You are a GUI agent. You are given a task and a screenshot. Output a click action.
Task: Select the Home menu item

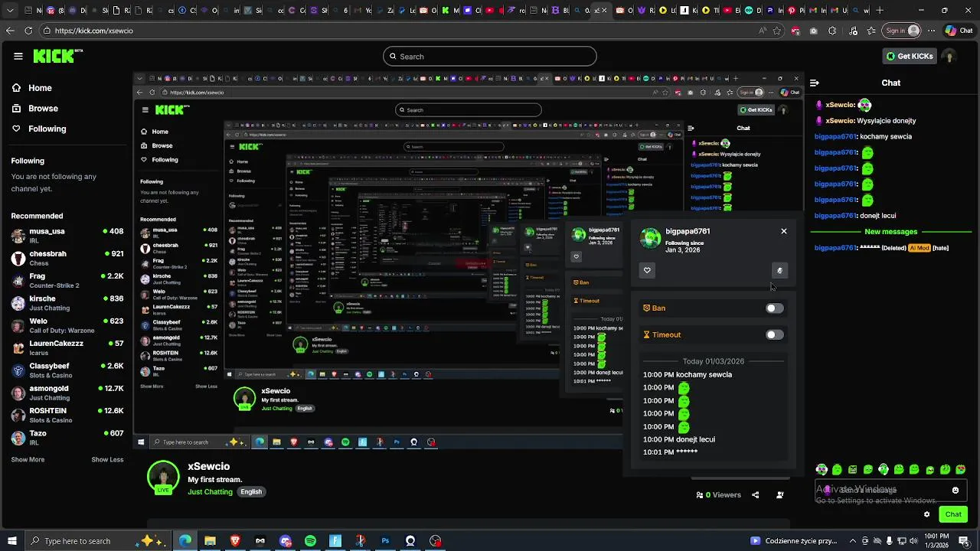[40, 88]
